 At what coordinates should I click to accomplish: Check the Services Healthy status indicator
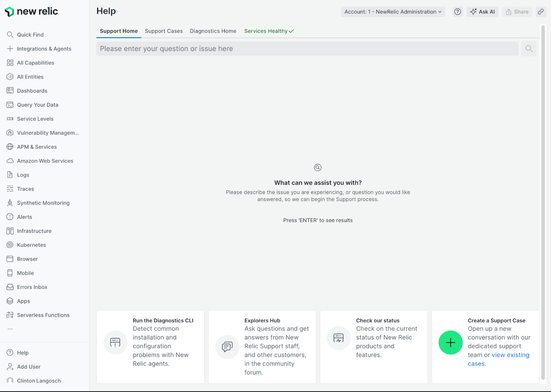[x=269, y=31]
